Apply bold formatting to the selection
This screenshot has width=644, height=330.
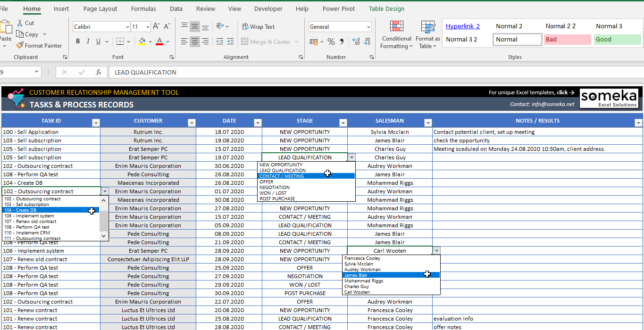point(77,41)
